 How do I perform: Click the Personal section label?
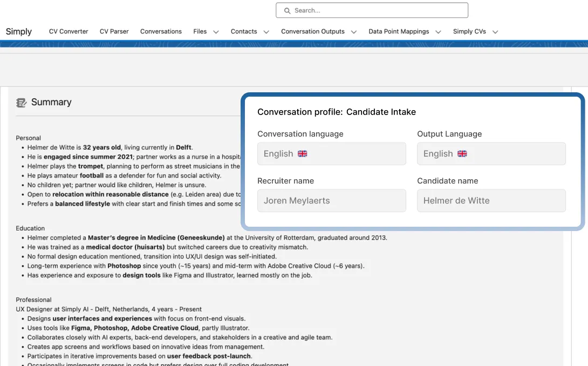tap(28, 138)
